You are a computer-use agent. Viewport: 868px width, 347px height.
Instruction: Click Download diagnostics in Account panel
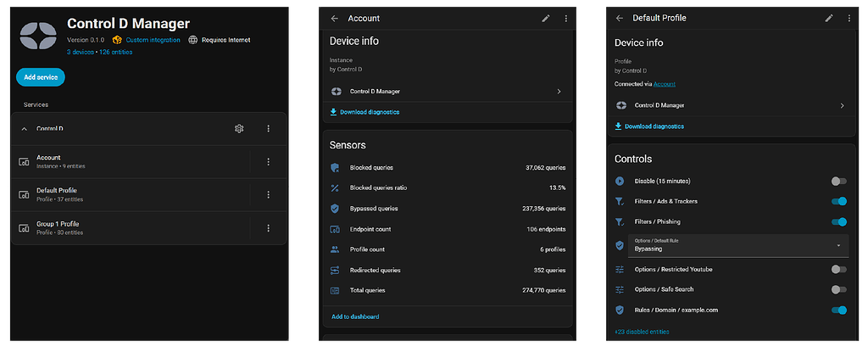364,112
